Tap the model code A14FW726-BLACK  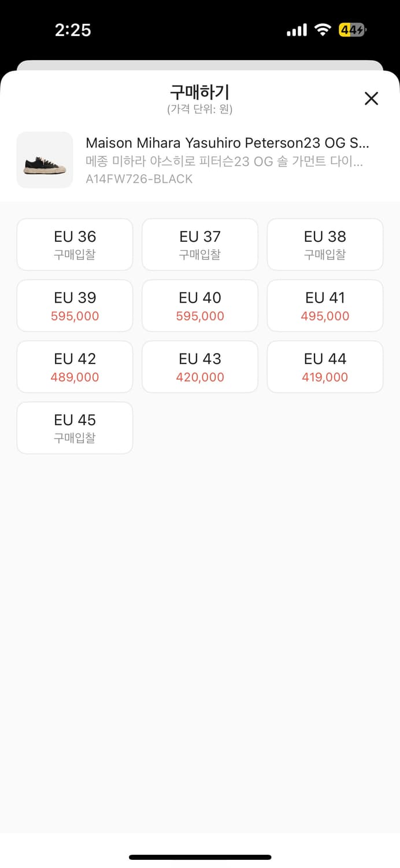[139, 179]
